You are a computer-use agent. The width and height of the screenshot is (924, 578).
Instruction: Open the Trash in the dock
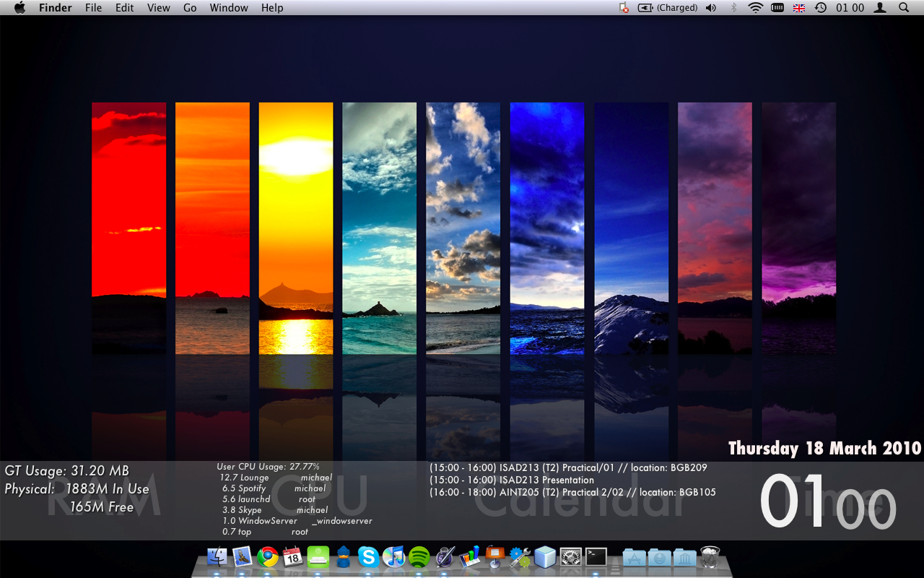710,557
